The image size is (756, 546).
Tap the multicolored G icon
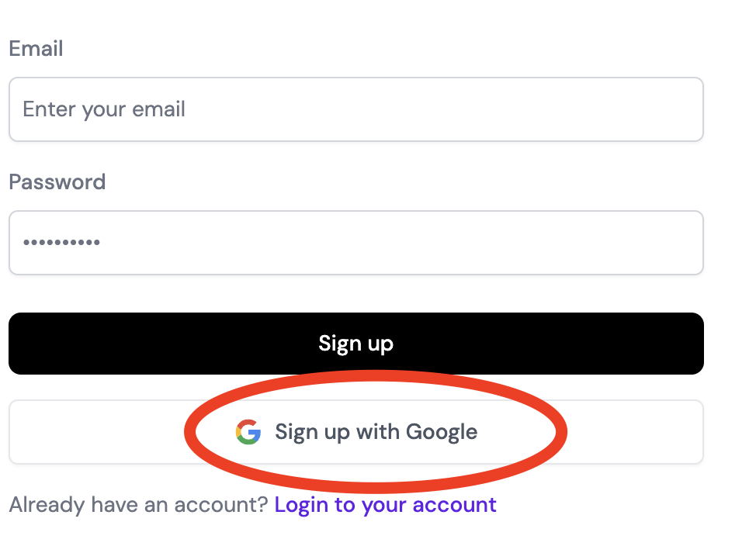coord(248,432)
